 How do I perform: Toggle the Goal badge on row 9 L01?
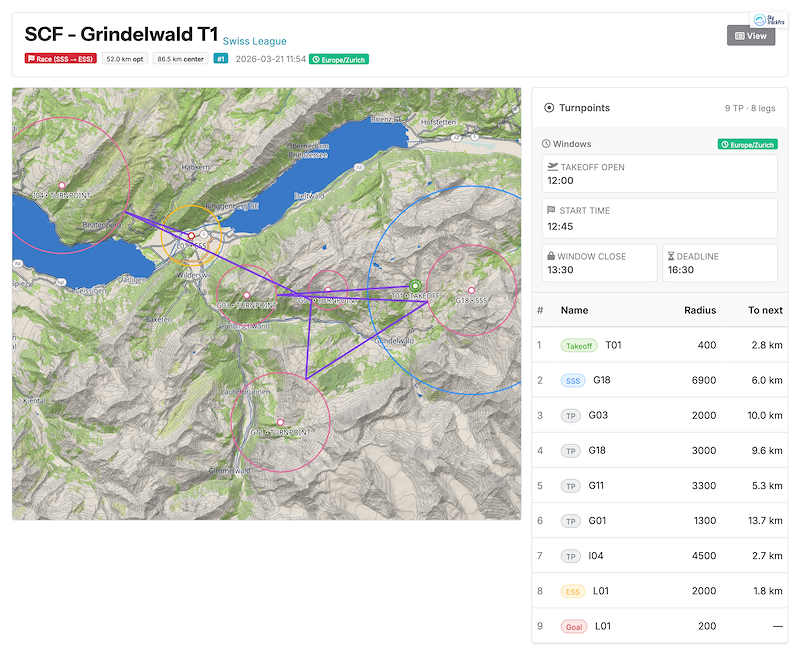(x=574, y=626)
